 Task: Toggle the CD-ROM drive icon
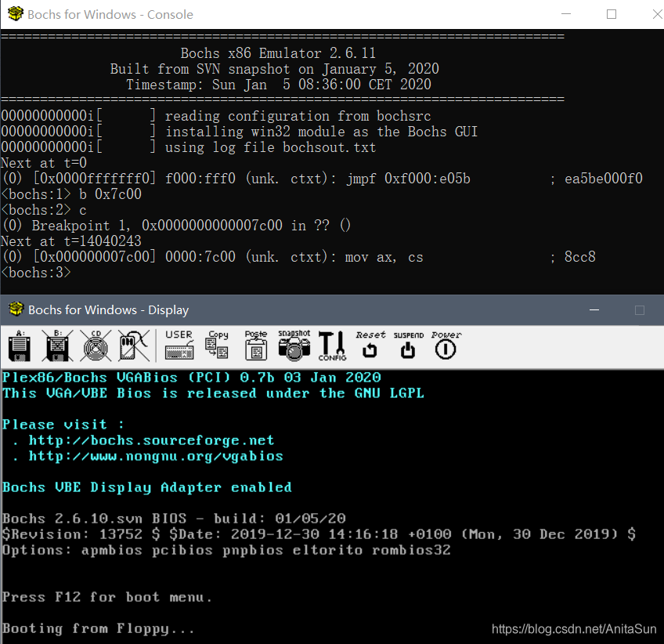96,346
